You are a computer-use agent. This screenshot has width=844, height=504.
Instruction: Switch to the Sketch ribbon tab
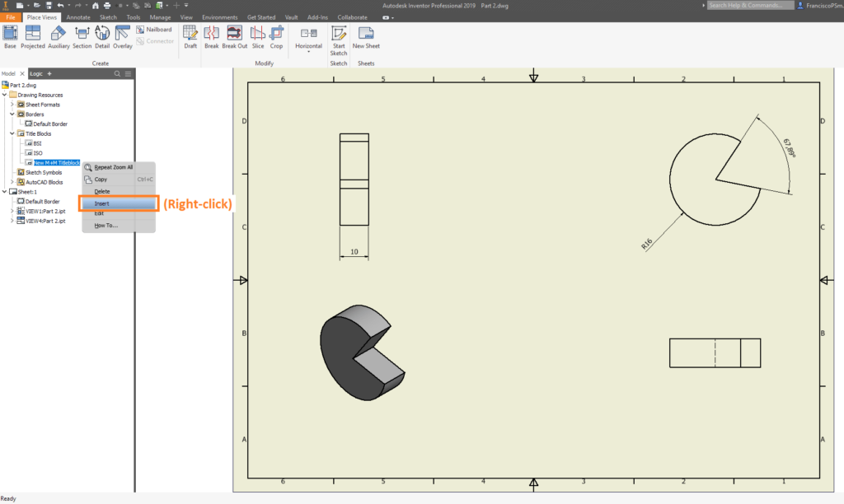[108, 17]
